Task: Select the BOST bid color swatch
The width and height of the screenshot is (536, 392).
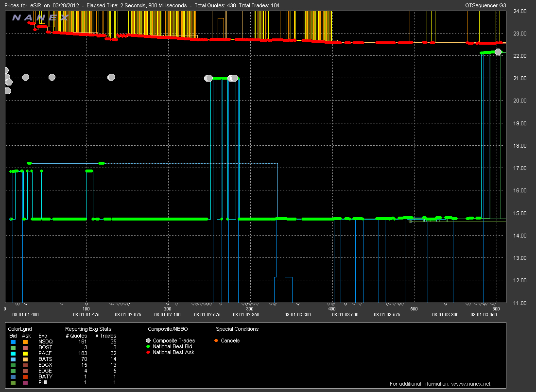Action: 13,348
